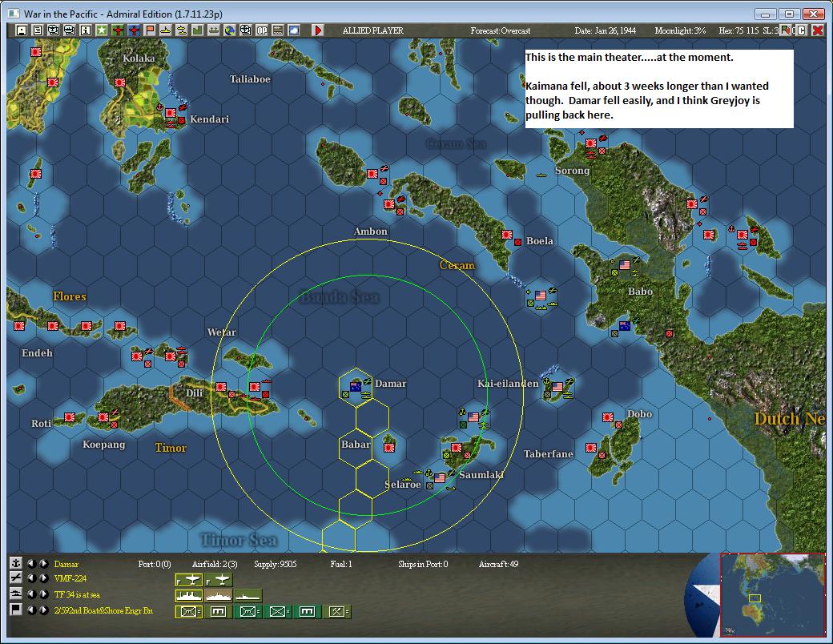
Task: Click US flag unit at Selaroe
Action: tap(440, 477)
